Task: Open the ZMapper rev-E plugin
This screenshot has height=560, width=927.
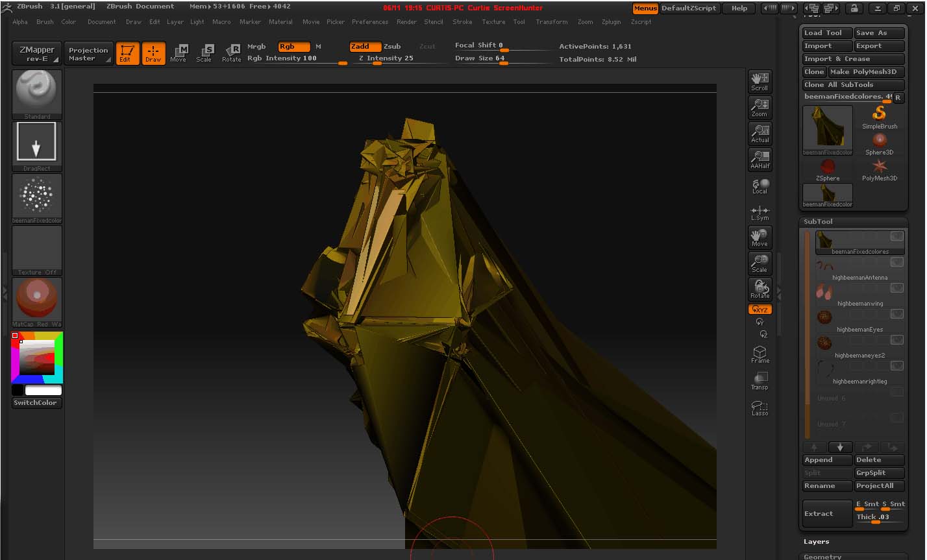Action: point(37,53)
